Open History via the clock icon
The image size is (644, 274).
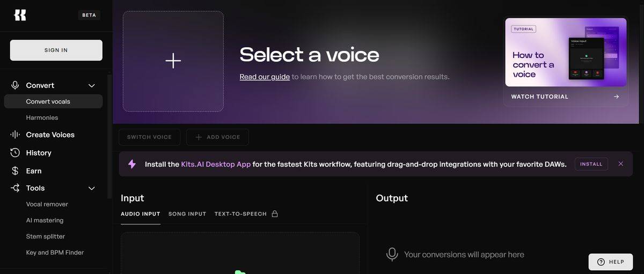click(15, 153)
